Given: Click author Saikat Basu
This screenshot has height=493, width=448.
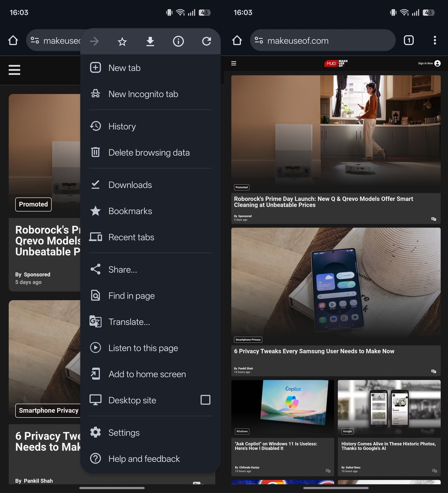Looking at the screenshot, I should 353,468.
